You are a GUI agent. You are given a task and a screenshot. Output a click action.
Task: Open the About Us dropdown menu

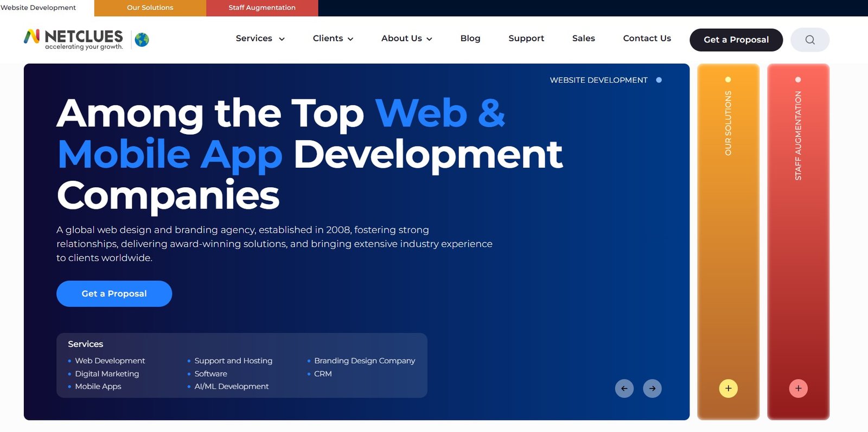click(x=407, y=39)
